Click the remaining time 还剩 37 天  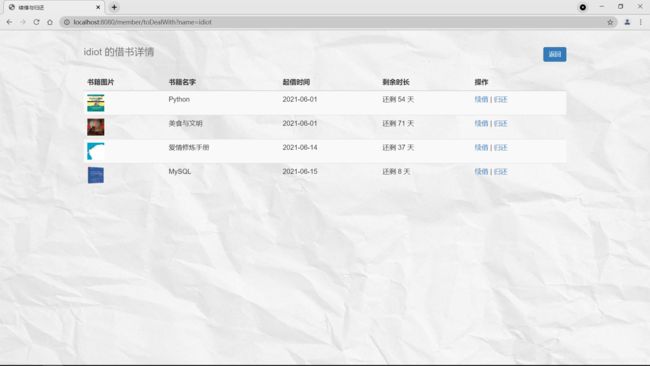398,148
